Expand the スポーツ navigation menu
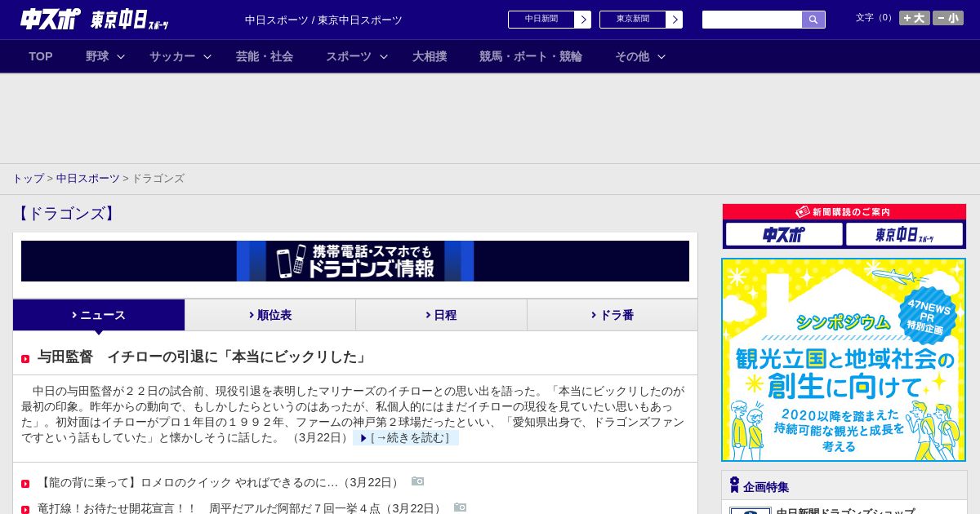This screenshot has height=514, width=980. (357, 56)
